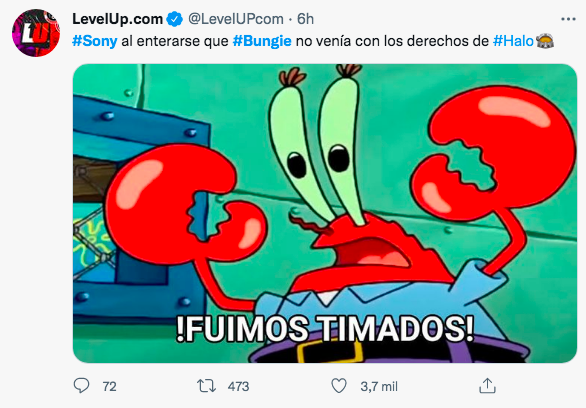Click the FUIMOS TIMADOS caption text
Screen dimensions: 586x408
(325, 329)
